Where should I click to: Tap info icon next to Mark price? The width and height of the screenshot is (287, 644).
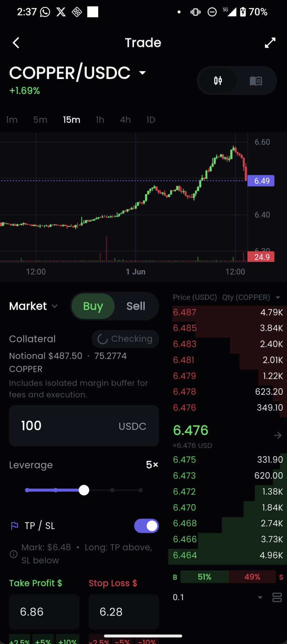point(13,554)
